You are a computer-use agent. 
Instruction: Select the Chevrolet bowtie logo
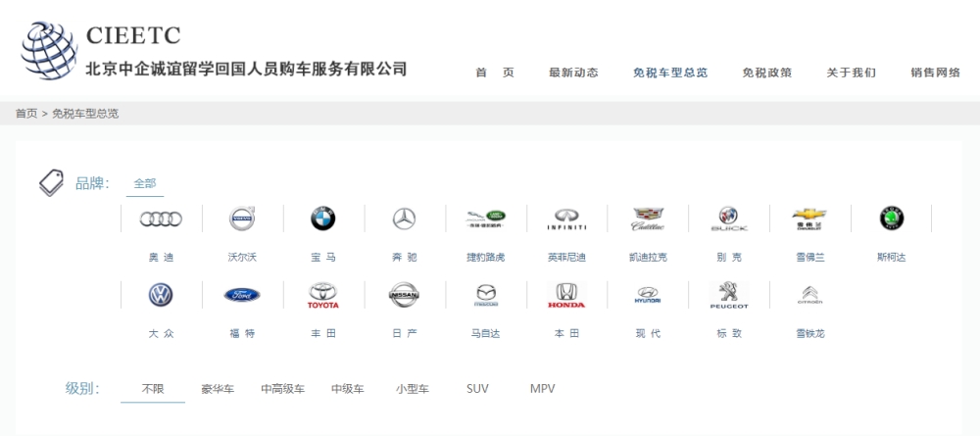tap(810, 219)
